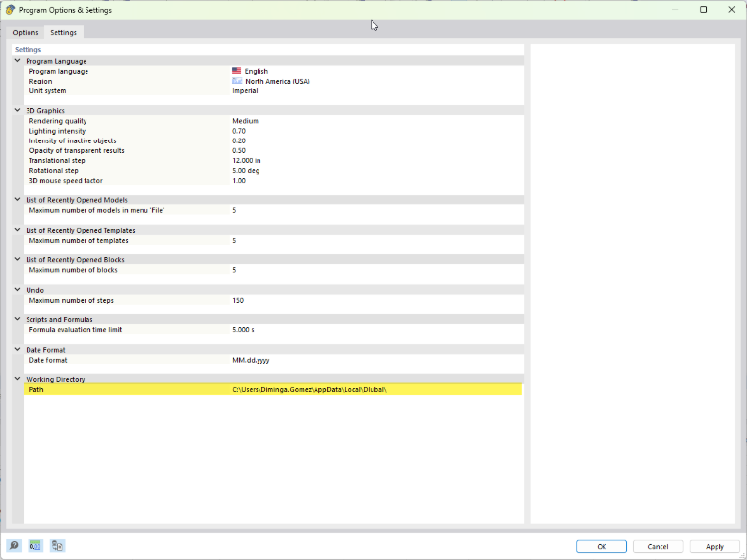Close the Program Options & Settings dialog
The width and height of the screenshot is (747, 560).
(x=731, y=10)
